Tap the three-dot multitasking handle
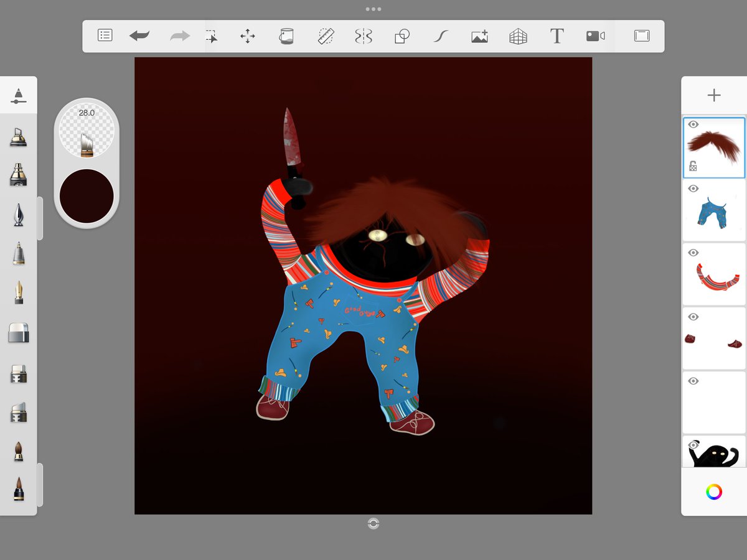The image size is (747, 560). pos(374,9)
